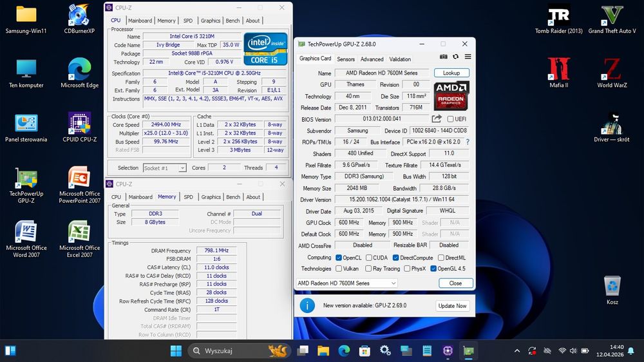This screenshot has width=644, height=362.
Task: Open SPD tab in top CPU-Z window
Action: point(187,21)
